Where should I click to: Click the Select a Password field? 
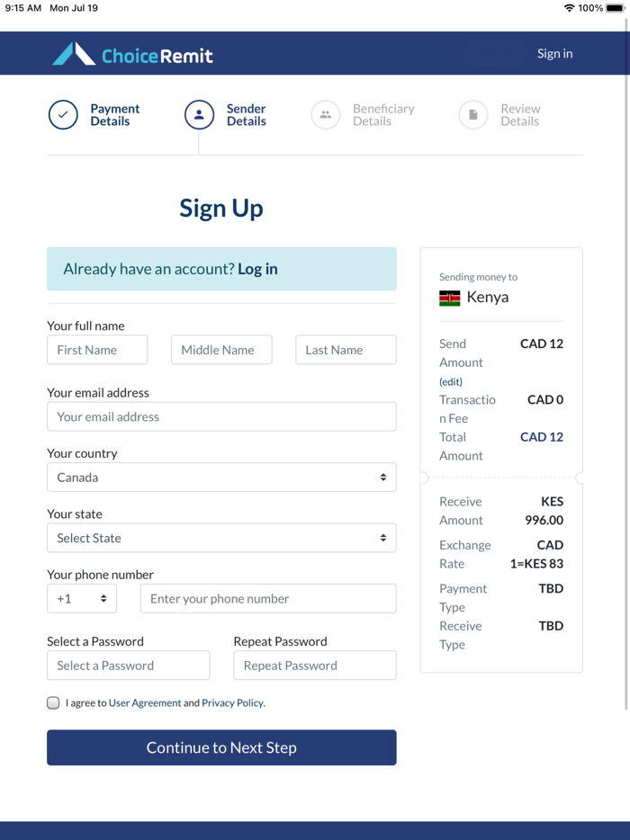coord(128,665)
